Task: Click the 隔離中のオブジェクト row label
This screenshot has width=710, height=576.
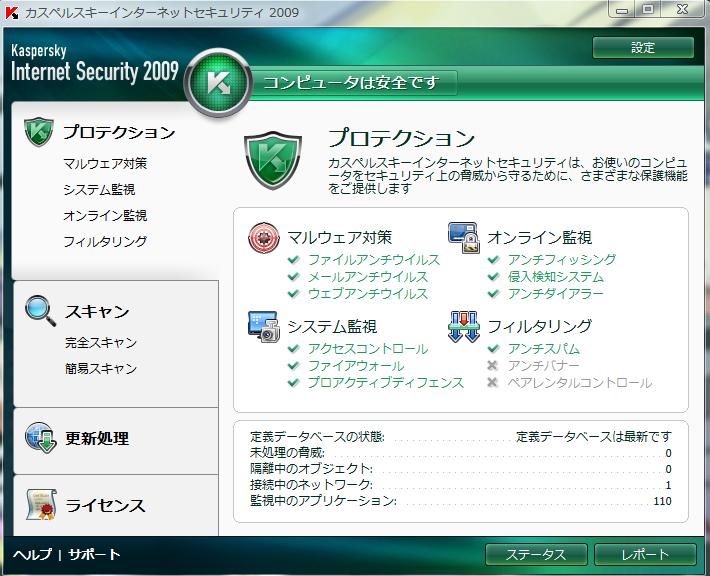Action: coord(311,469)
